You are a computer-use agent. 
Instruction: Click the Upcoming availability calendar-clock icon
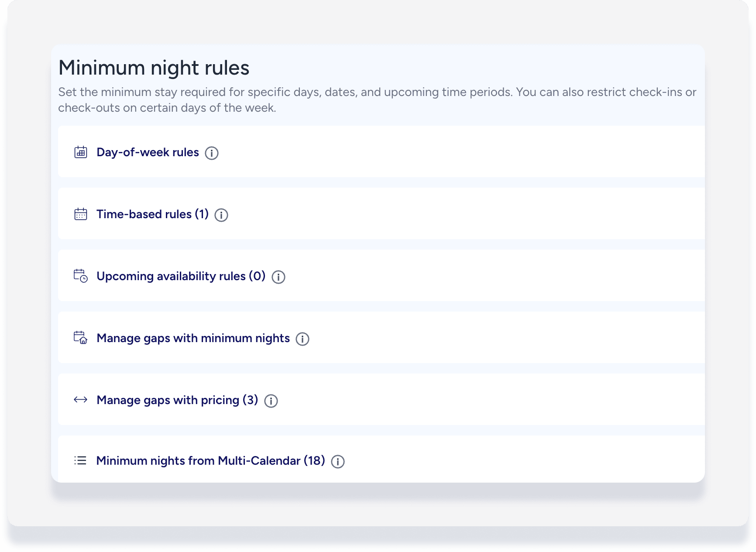pyautogui.click(x=81, y=276)
